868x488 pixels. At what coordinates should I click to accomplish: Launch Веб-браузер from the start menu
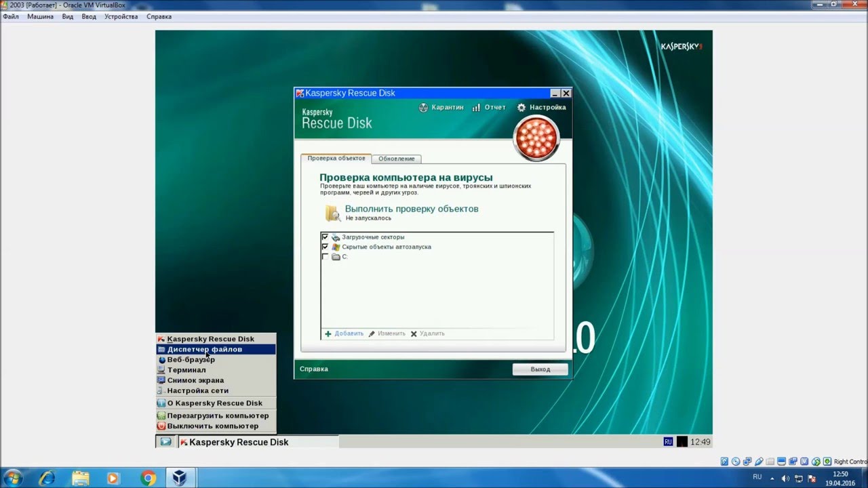click(216, 359)
